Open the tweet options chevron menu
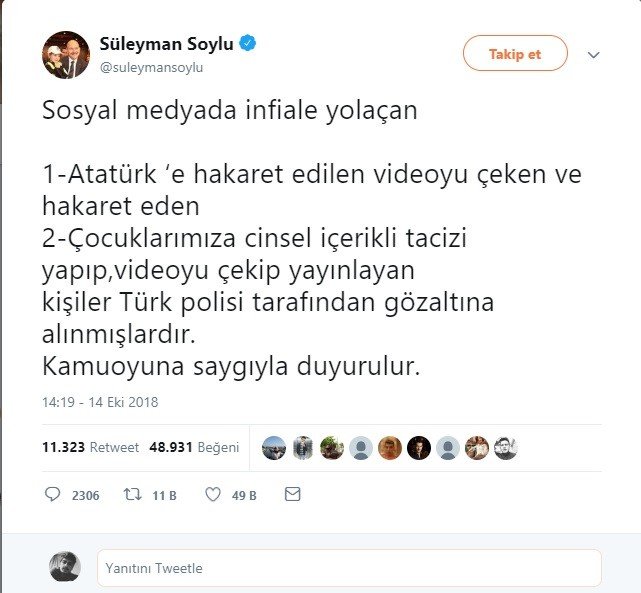This screenshot has height=593, width=641. pos(593,54)
